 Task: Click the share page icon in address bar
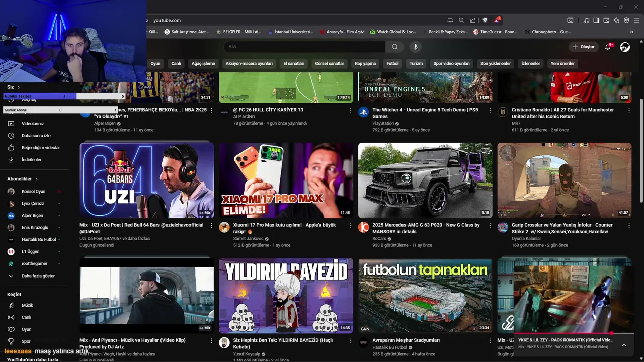tap(473, 20)
